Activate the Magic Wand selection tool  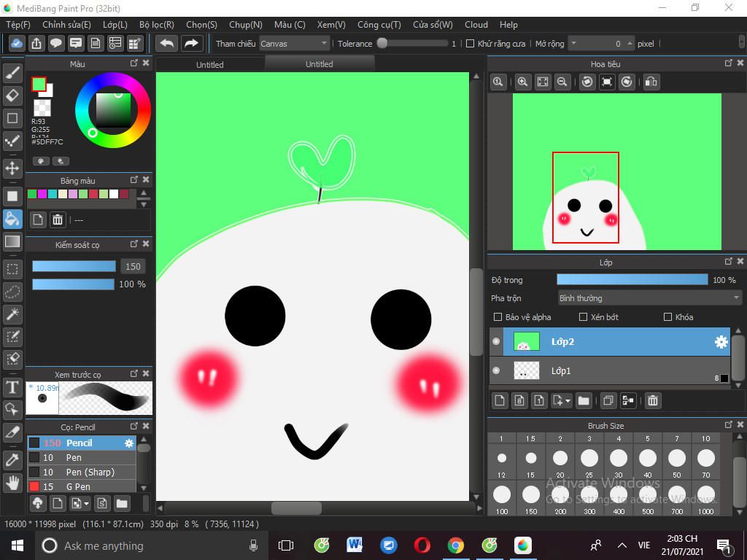tap(12, 314)
